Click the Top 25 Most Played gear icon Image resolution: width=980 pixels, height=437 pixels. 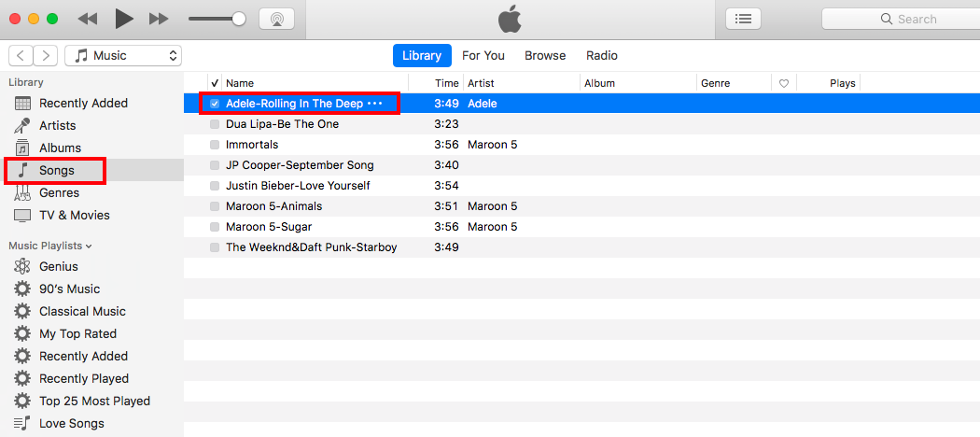[22, 402]
